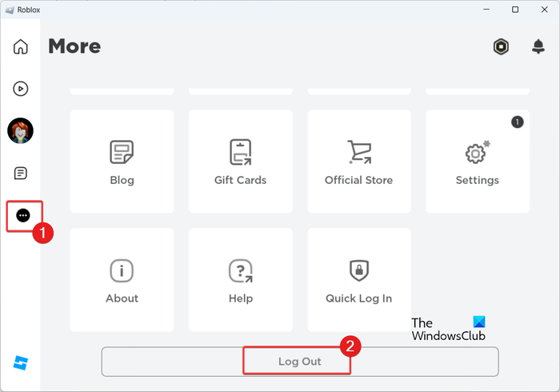Open the notifications bell
The image size is (560, 392).
tap(538, 46)
